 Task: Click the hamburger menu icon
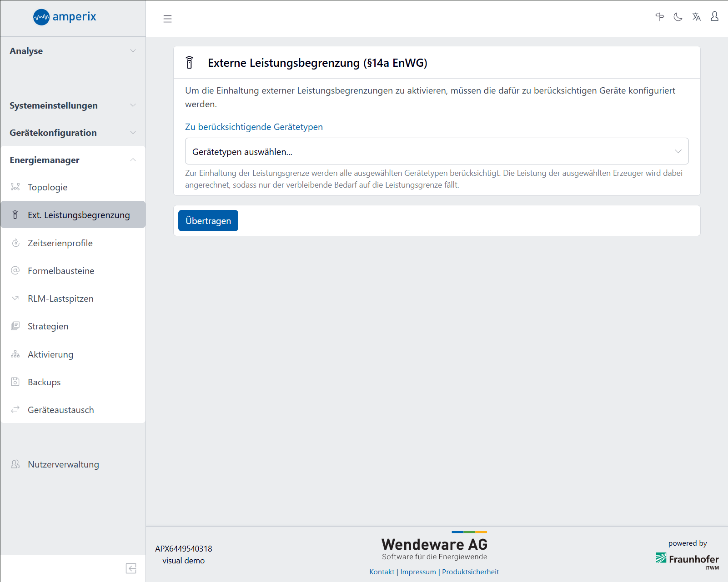tap(167, 19)
